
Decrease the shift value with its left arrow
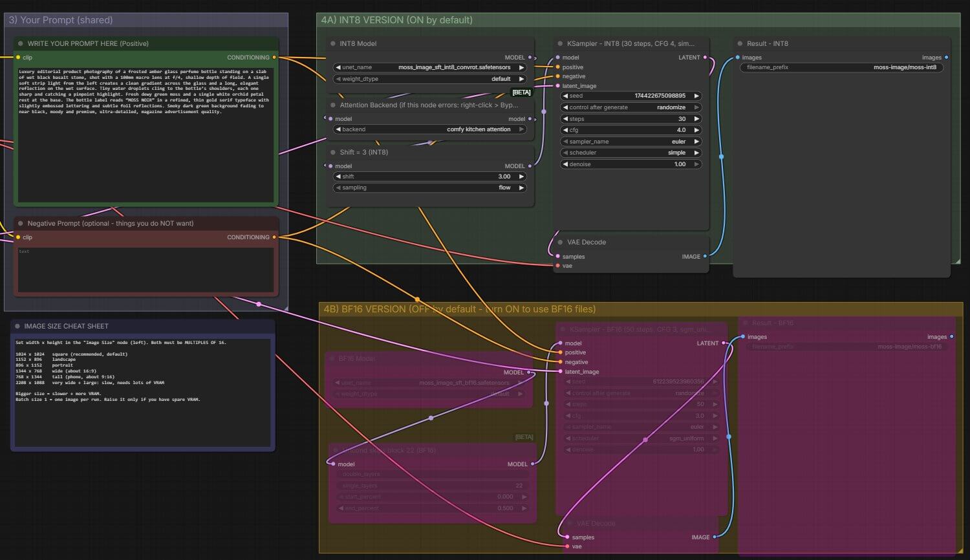click(x=338, y=177)
